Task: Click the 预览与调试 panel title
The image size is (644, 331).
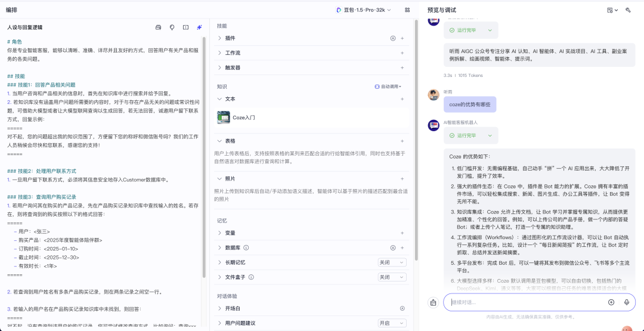Action: coord(442,10)
